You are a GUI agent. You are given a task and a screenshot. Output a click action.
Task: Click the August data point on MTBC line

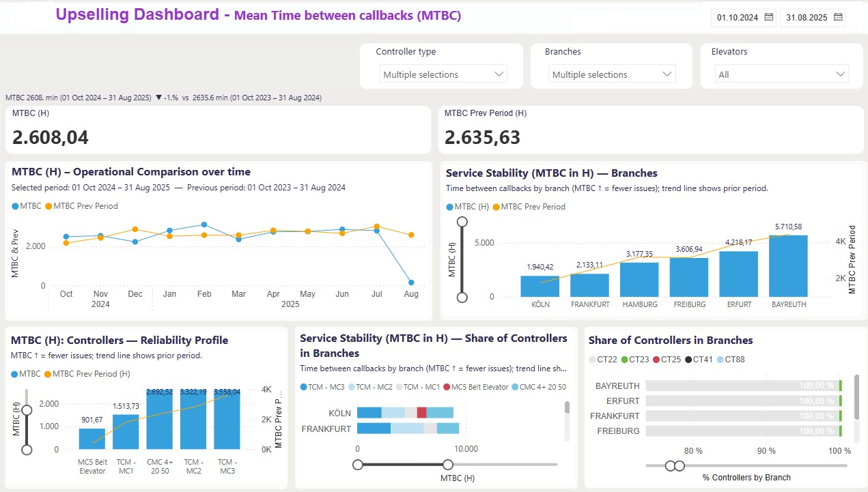412,282
